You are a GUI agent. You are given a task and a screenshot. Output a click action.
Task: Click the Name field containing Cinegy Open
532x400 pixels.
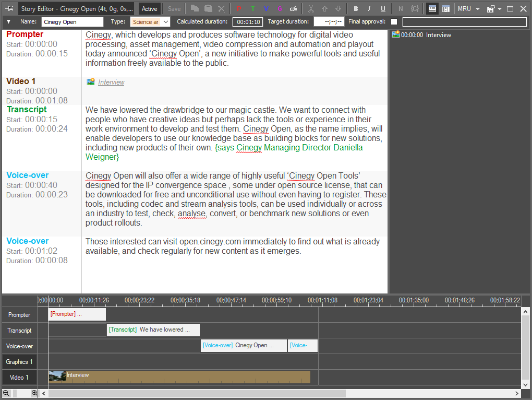point(72,22)
